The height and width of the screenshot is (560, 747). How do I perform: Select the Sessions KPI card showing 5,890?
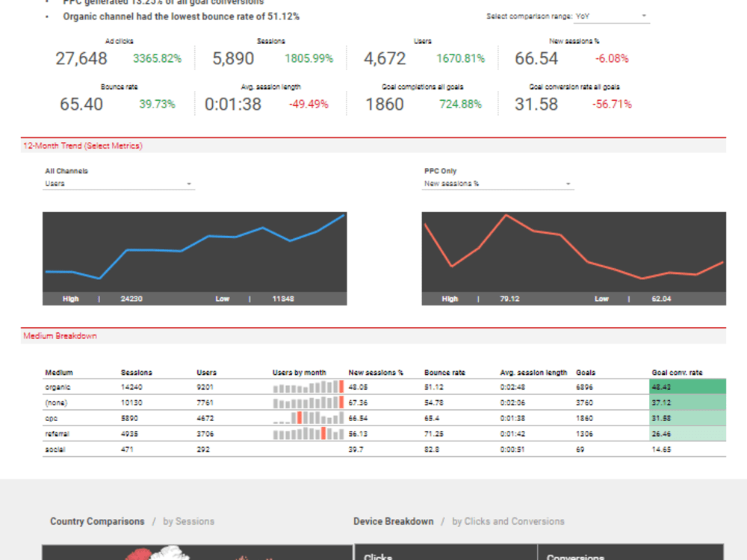pyautogui.click(x=233, y=58)
